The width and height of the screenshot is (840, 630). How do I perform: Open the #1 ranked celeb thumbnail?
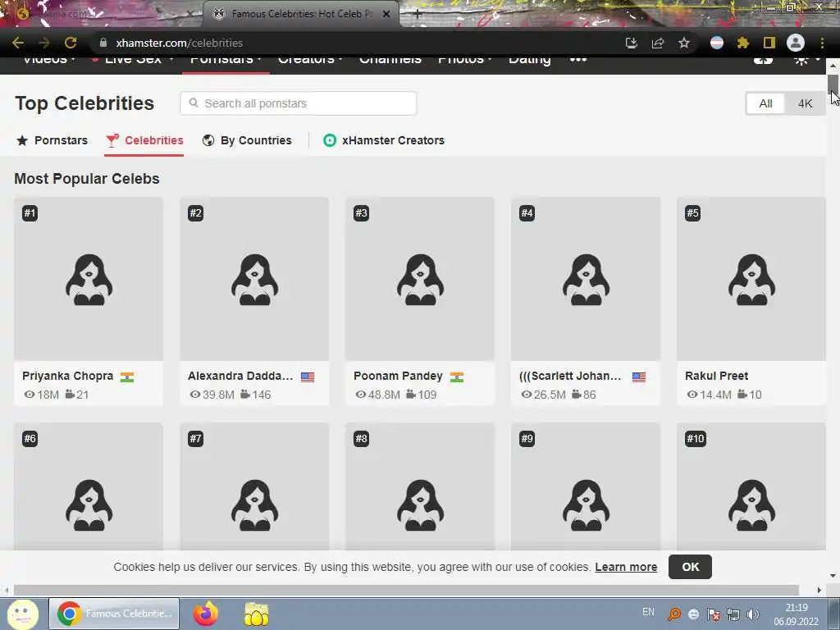coord(89,279)
